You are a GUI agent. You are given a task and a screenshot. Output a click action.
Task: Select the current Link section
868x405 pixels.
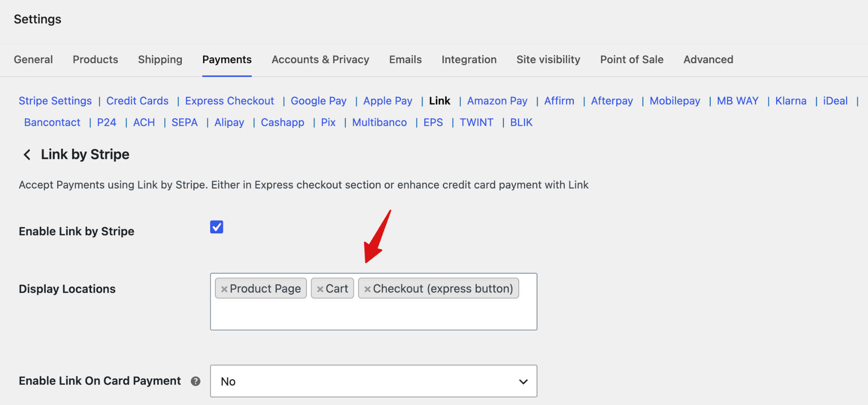440,101
